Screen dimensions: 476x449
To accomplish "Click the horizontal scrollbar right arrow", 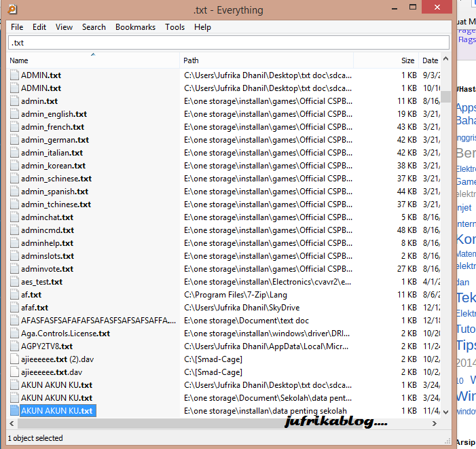I will 435,423.
